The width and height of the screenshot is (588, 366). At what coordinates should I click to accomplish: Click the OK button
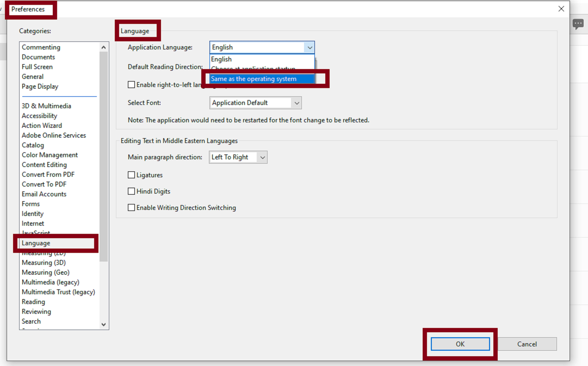pyautogui.click(x=460, y=344)
